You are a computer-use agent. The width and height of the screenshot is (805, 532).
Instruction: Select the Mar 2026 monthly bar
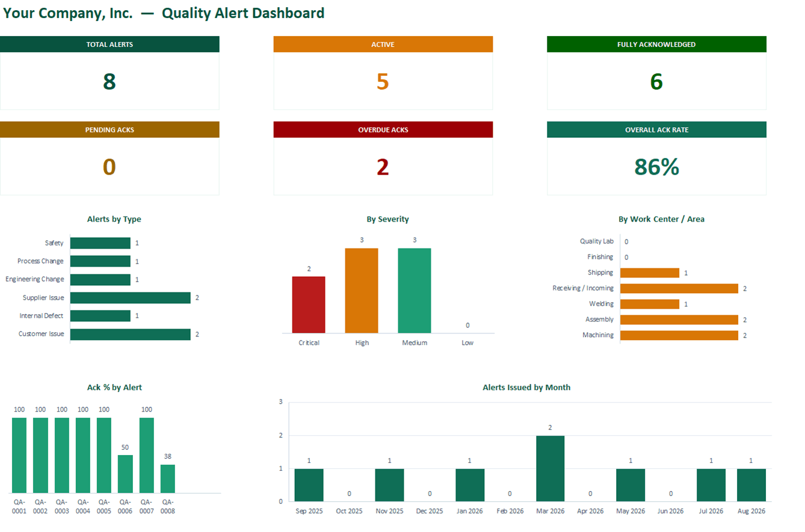point(550,468)
